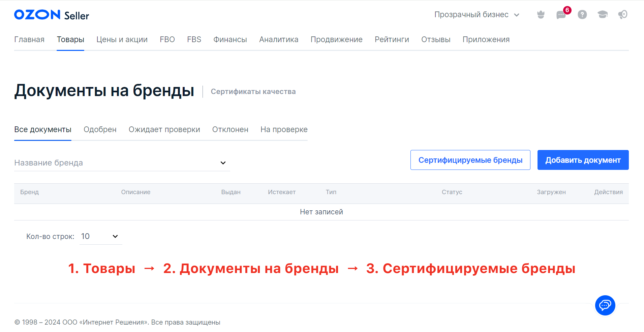Open Цены и акции section
The height and width of the screenshot is (332, 644).
click(122, 39)
